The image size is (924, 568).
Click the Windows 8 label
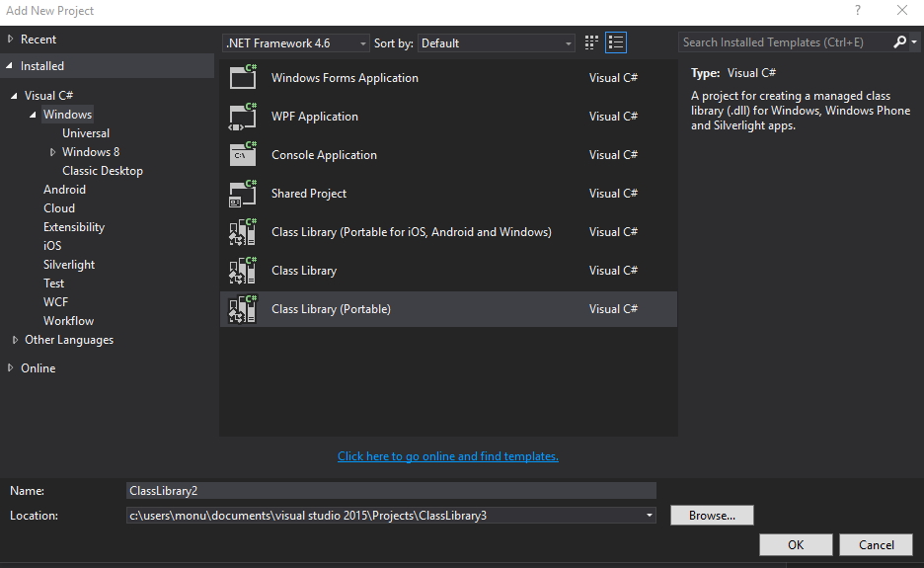tap(91, 152)
